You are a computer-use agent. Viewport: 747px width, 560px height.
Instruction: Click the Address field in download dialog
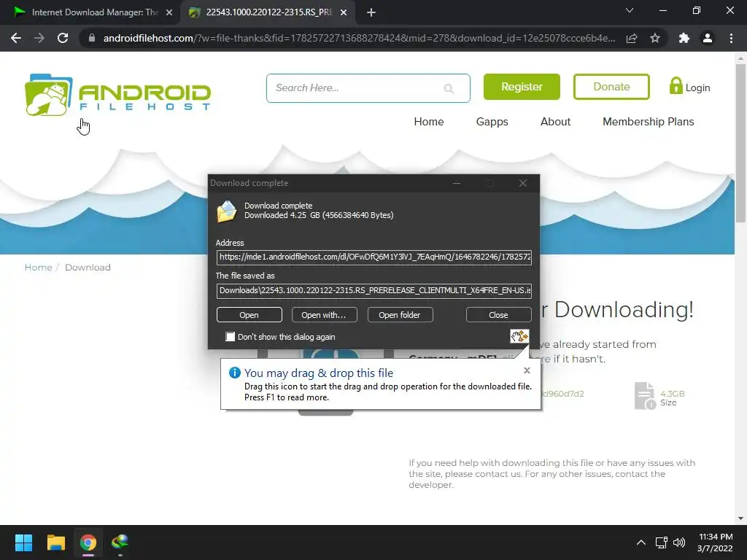pos(374,257)
